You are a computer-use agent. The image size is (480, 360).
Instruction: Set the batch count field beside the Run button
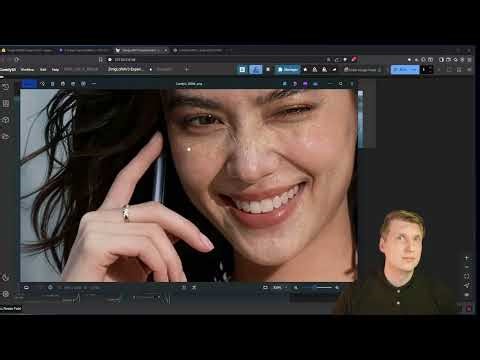click(x=427, y=69)
